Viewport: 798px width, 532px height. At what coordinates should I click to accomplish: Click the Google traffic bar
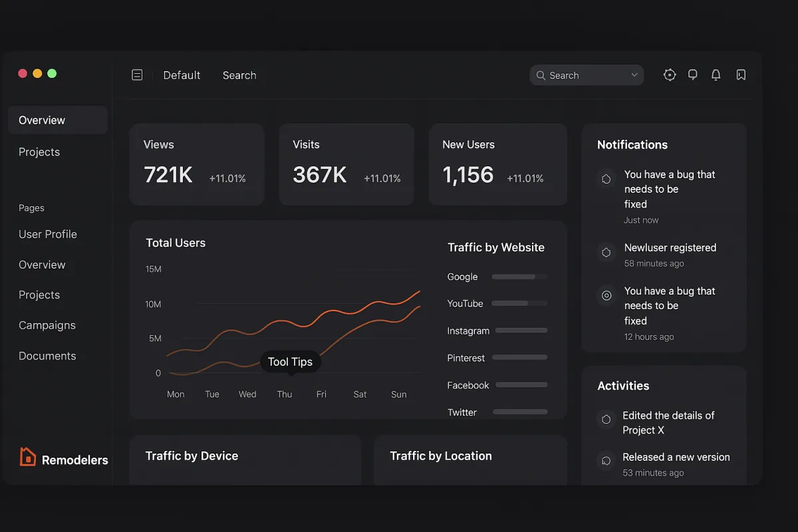click(519, 277)
